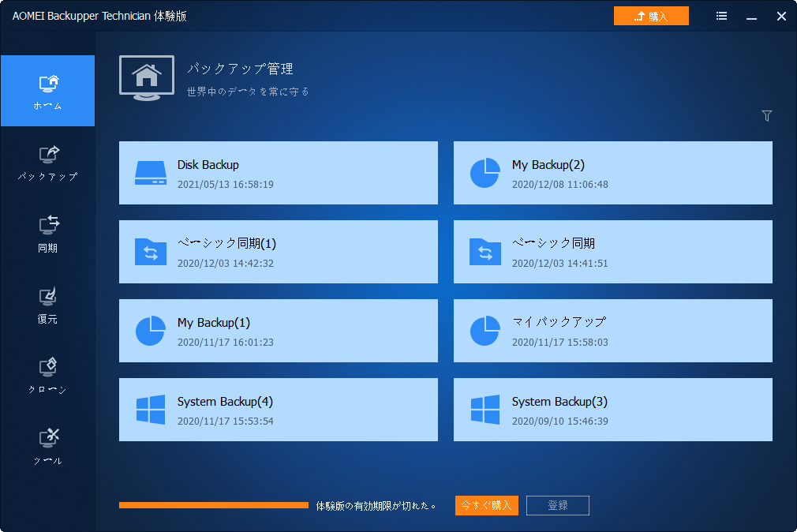Click date 2021/05/13 16:58:19

[x=225, y=185]
